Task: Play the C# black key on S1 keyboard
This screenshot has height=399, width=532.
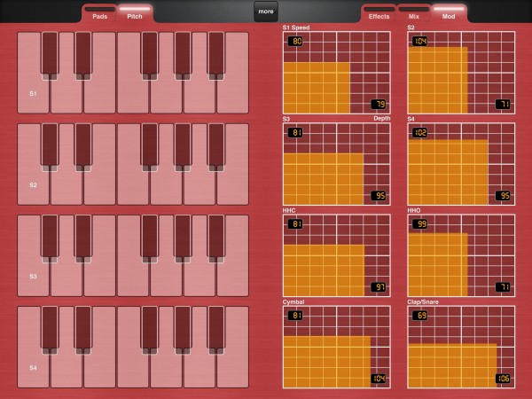Action: [50, 54]
